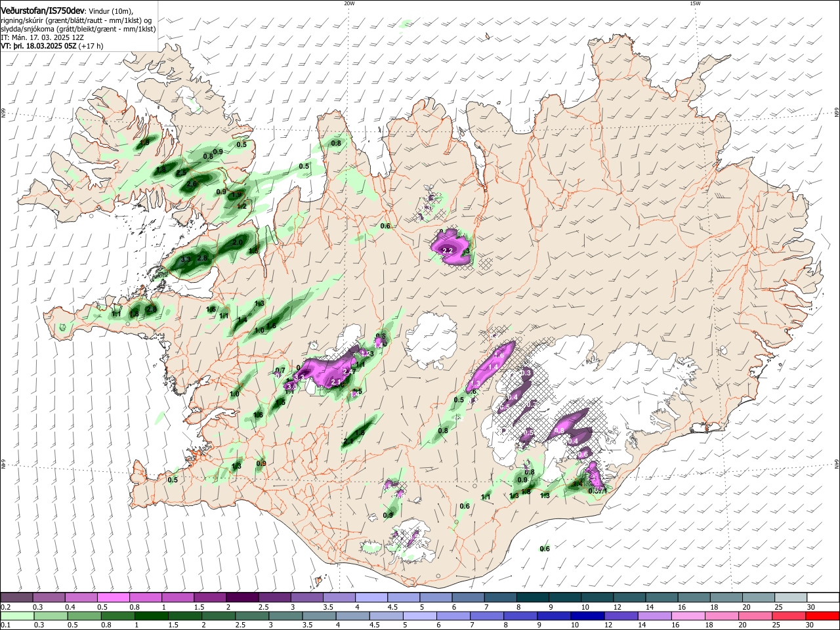Screen dimensions: 840x630
Task: Select the light pink 16 mm rain swatch
Action: 688,616
